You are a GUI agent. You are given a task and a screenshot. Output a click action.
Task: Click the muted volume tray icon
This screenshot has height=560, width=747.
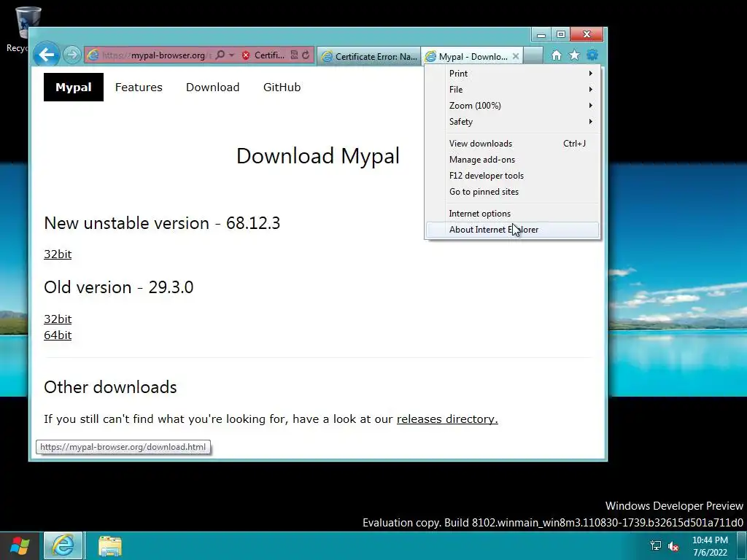673,546
